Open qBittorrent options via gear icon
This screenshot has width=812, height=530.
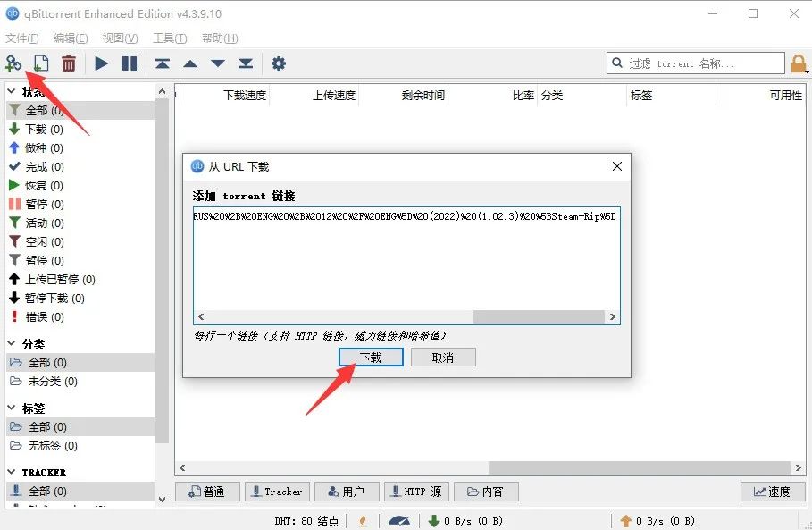click(279, 63)
